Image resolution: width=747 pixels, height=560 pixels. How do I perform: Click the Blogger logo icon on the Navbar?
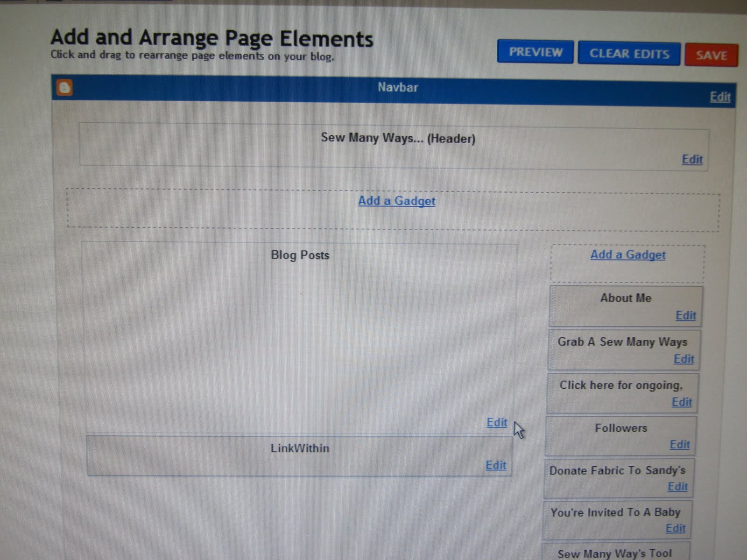point(64,88)
